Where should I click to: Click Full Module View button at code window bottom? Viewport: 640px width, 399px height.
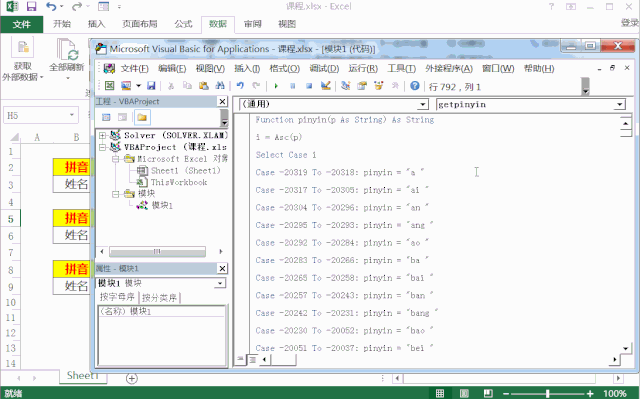[x=253, y=359]
